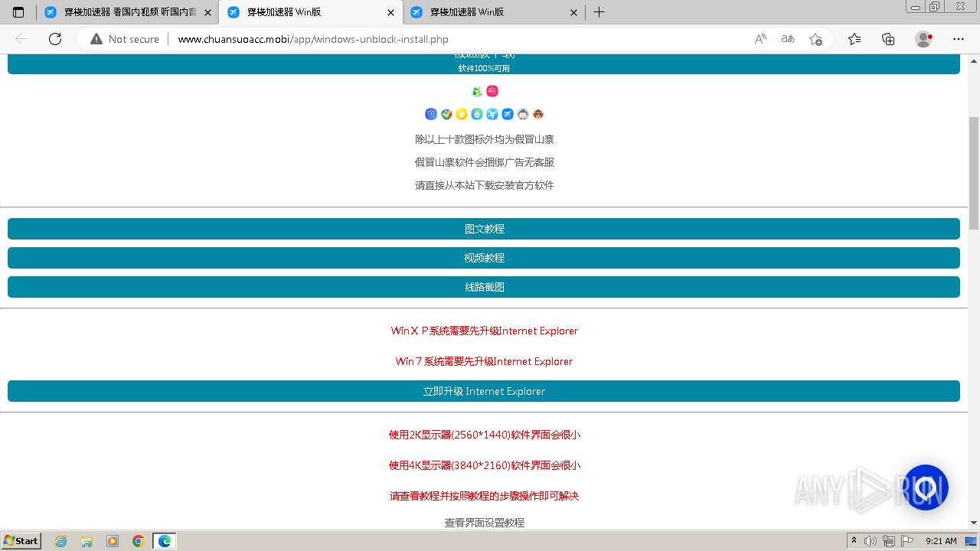Close the active Win版 tab

point(390,12)
